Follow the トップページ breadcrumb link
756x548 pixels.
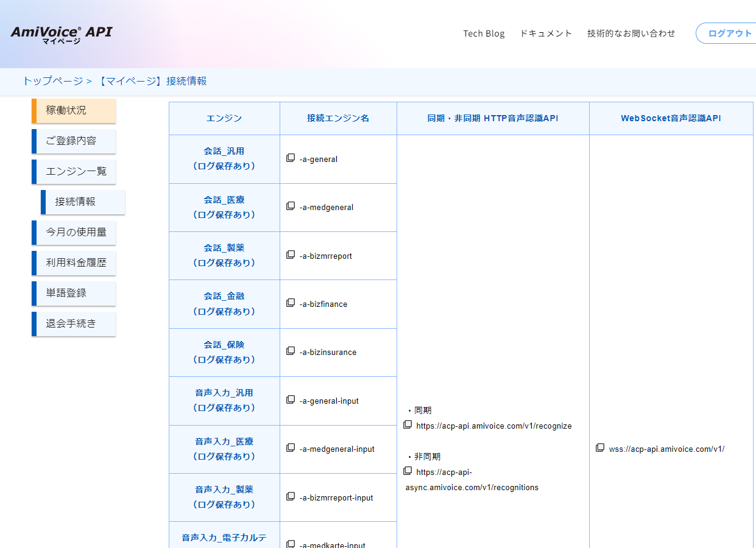(x=52, y=80)
